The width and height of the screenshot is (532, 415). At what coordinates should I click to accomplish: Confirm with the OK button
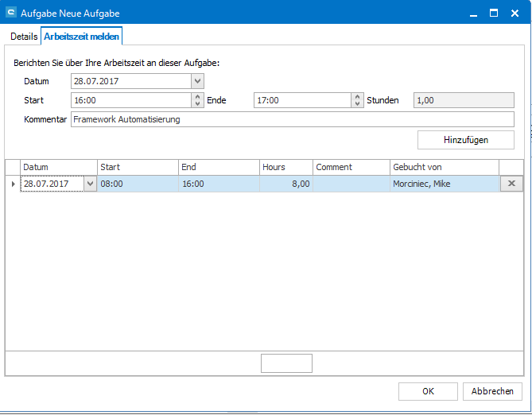pyautogui.click(x=428, y=391)
